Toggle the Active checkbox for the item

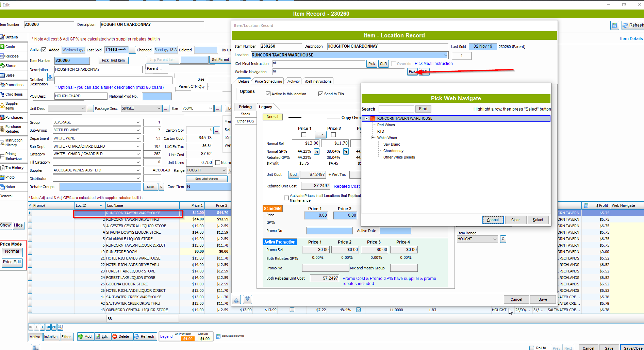[x=44, y=50]
